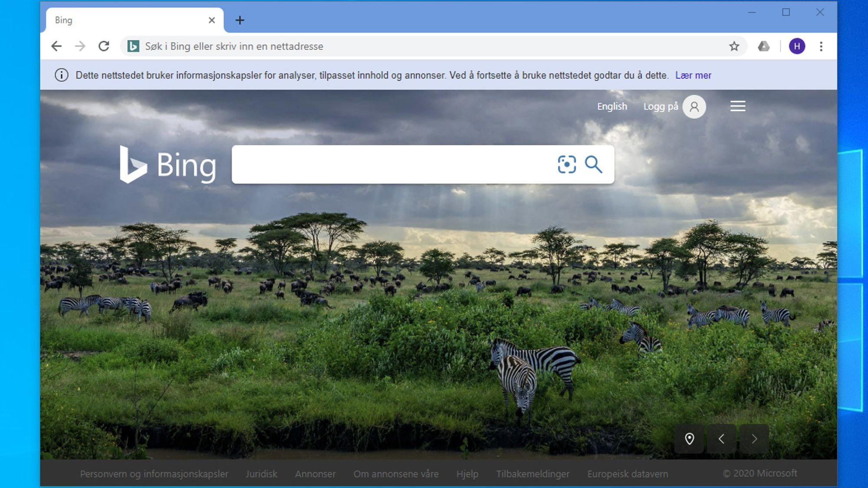The width and height of the screenshot is (868, 488).
Task: Click the Personvern og informasjonskapsler link
Action: [154, 473]
